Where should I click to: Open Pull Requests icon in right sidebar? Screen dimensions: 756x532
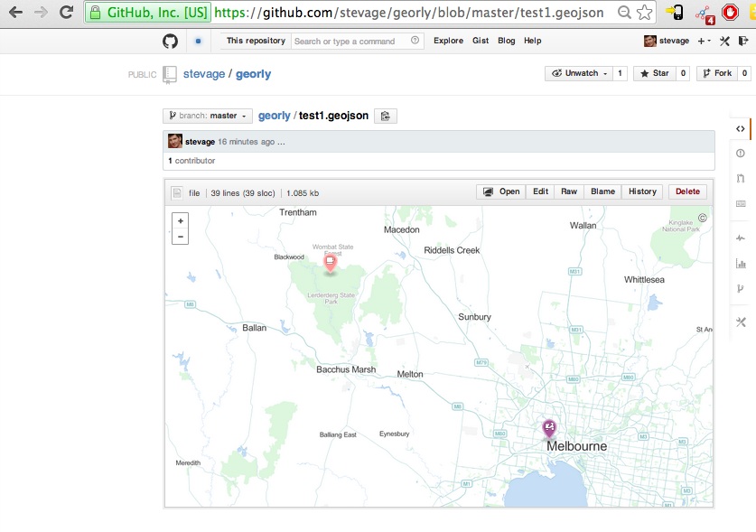[x=741, y=179]
